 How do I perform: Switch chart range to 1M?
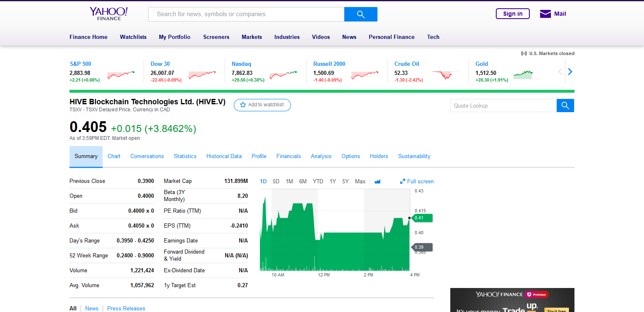289,181
